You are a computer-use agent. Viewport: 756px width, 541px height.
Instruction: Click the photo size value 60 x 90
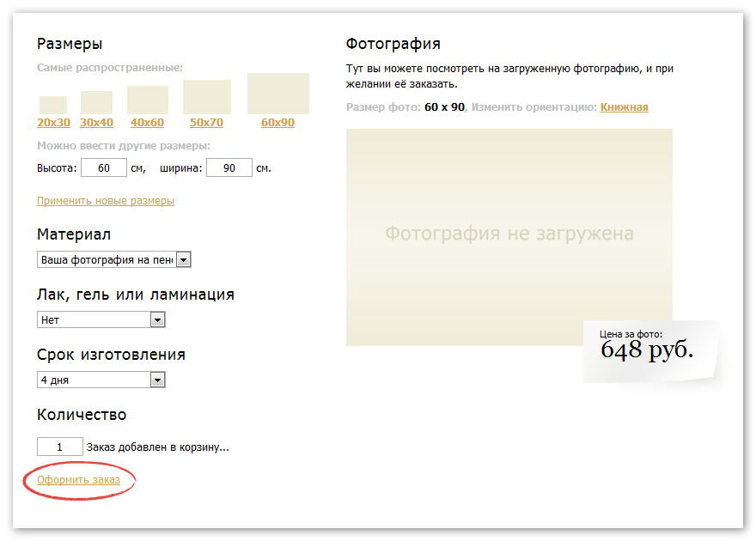[444, 107]
